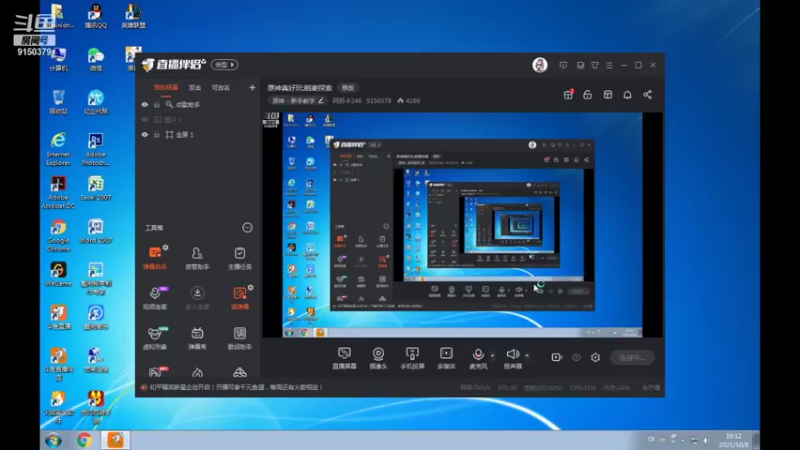
Task: Open the 歌词助手 tool
Action: click(239, 338)
